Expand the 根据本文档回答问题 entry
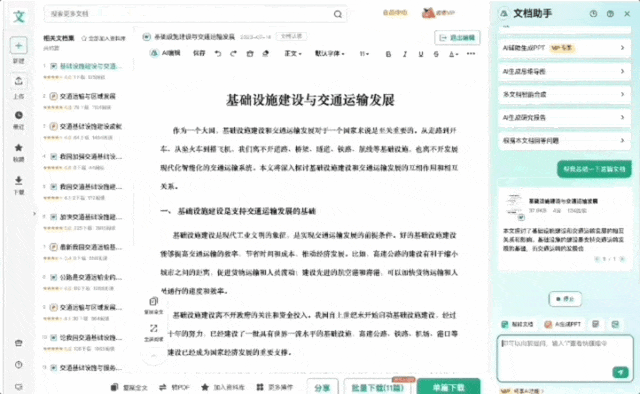 [x=564, y=140]
